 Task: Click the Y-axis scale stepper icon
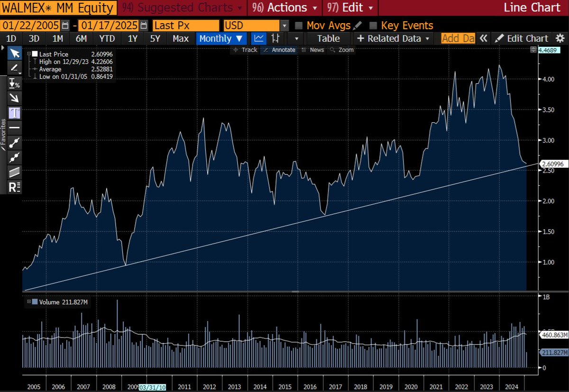pos(533,50)
